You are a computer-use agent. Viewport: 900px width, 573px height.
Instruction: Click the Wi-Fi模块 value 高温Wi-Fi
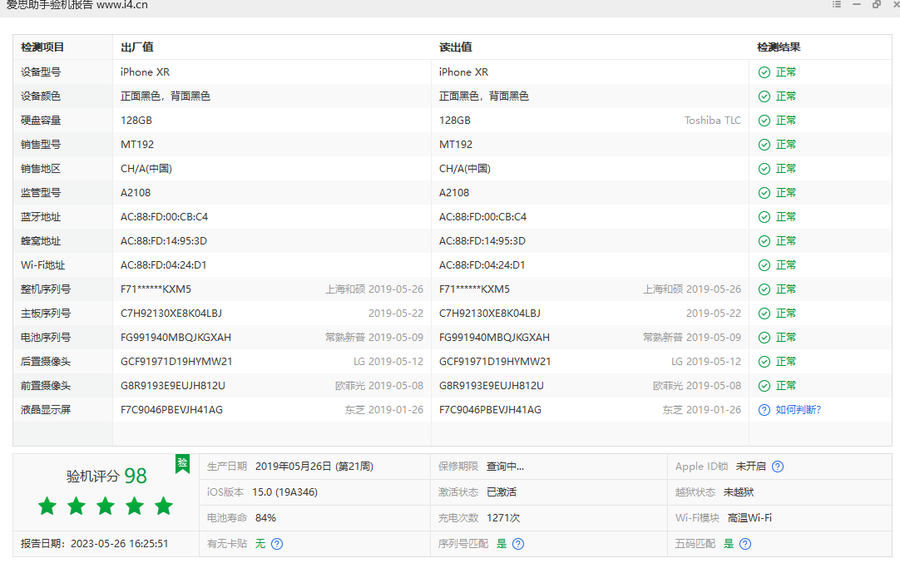click(x=750, y=518)
